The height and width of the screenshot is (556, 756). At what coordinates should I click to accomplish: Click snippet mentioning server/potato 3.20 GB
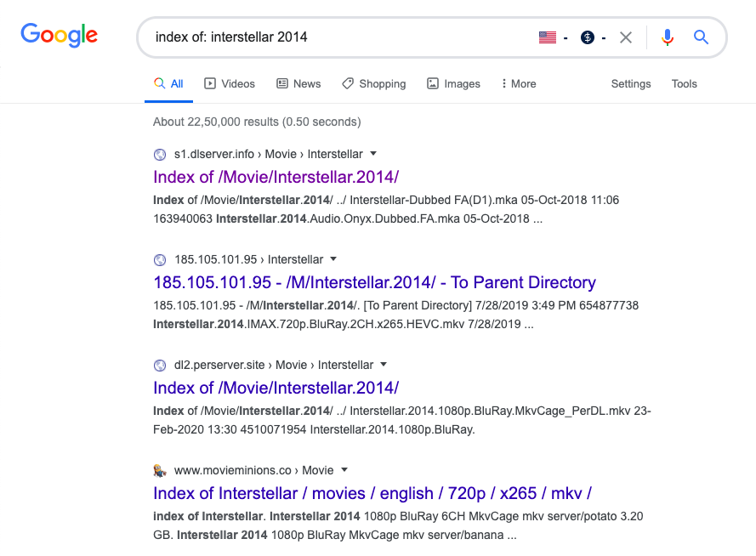point(398,525)
